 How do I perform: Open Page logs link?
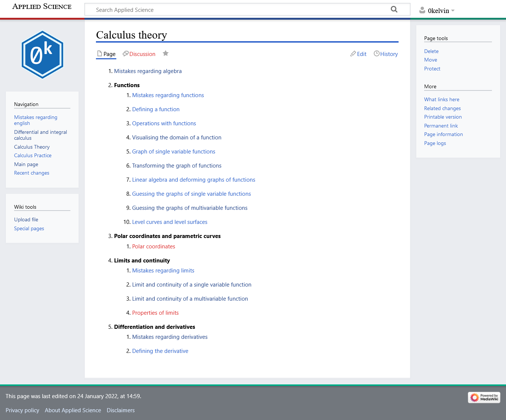[435, 143]
